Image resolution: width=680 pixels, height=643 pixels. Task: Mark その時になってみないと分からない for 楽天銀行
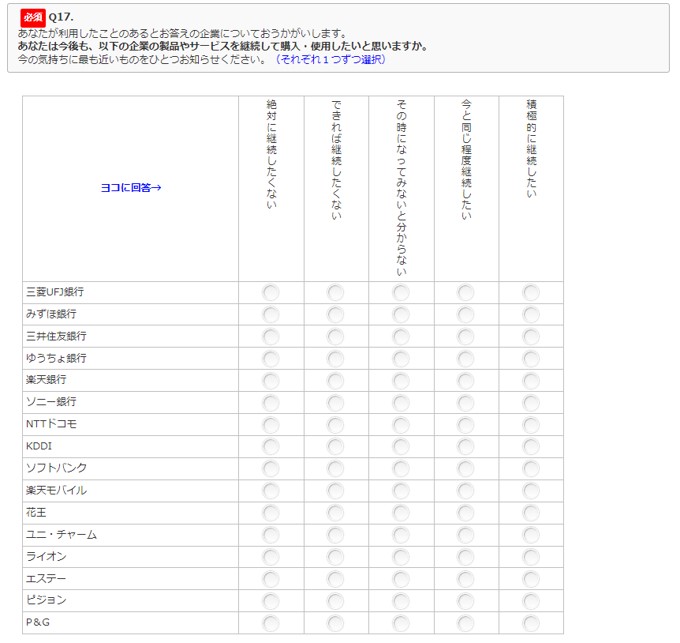click(401, 380)
